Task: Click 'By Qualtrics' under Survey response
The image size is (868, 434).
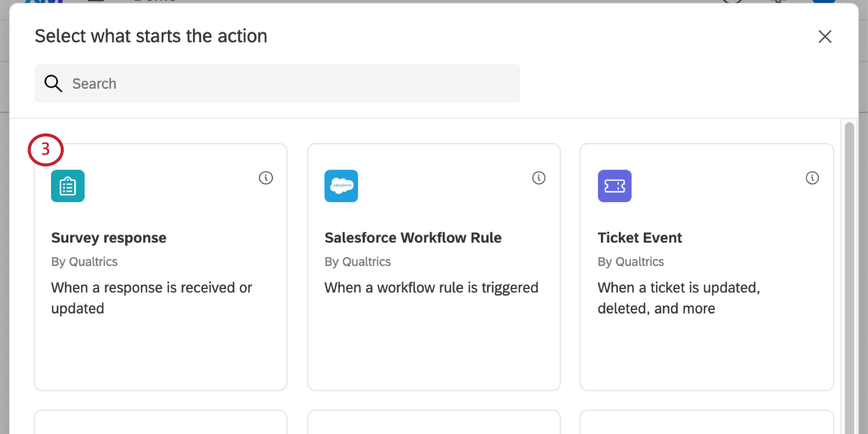Action: [x=84, y=261]
